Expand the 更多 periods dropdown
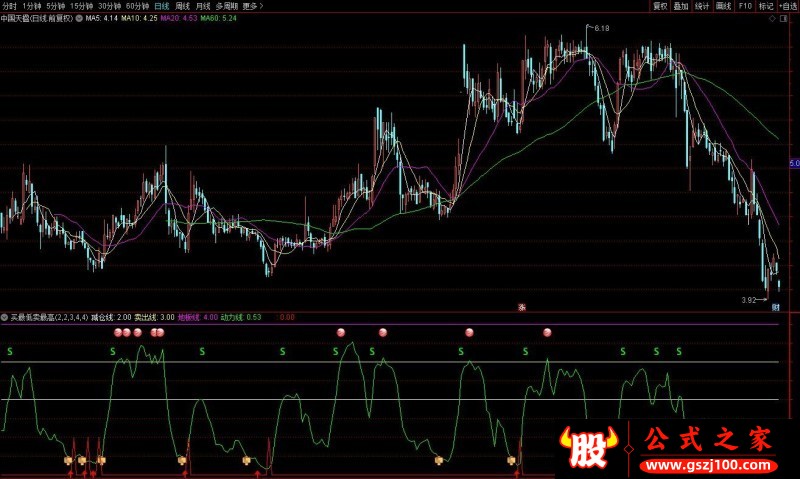800x479 pixels. [251, 6]
